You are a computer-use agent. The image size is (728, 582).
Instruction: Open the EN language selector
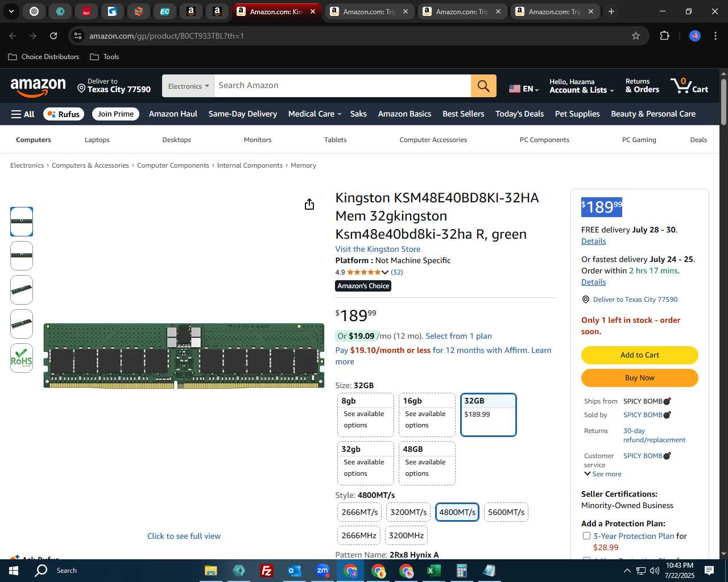tap(524, 89)
